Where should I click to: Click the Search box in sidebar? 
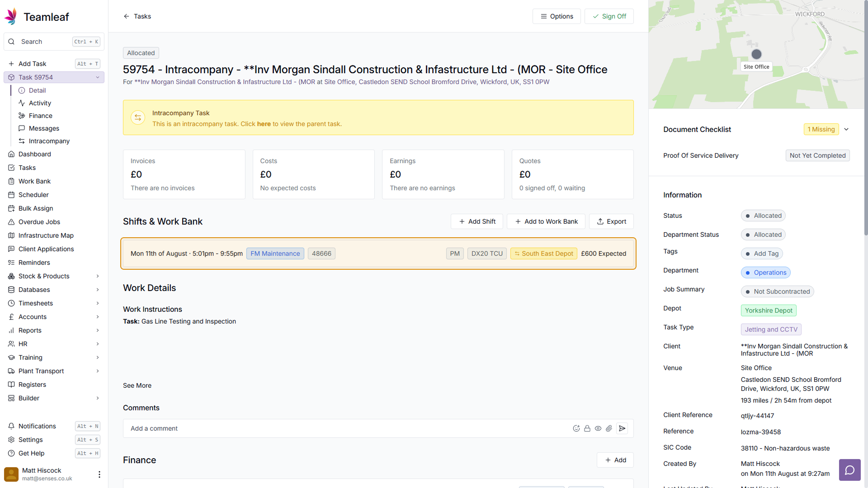click(54, 42)
